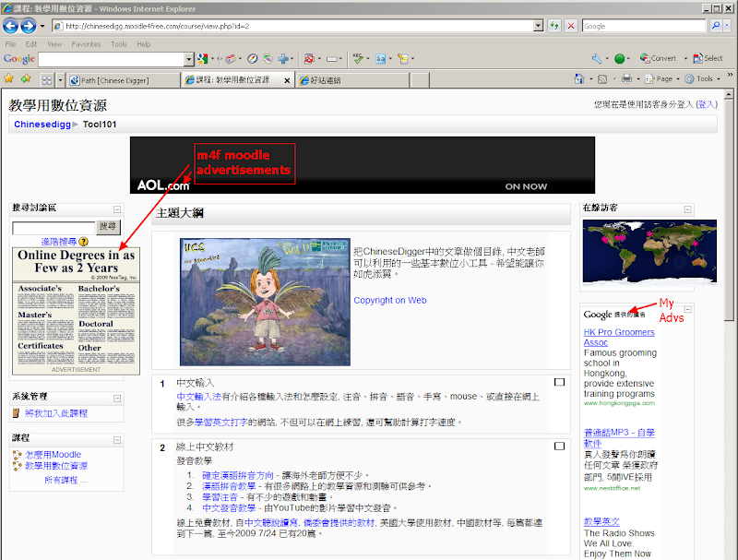Collapse the 系統管理 block

click(x=117, y=399)
